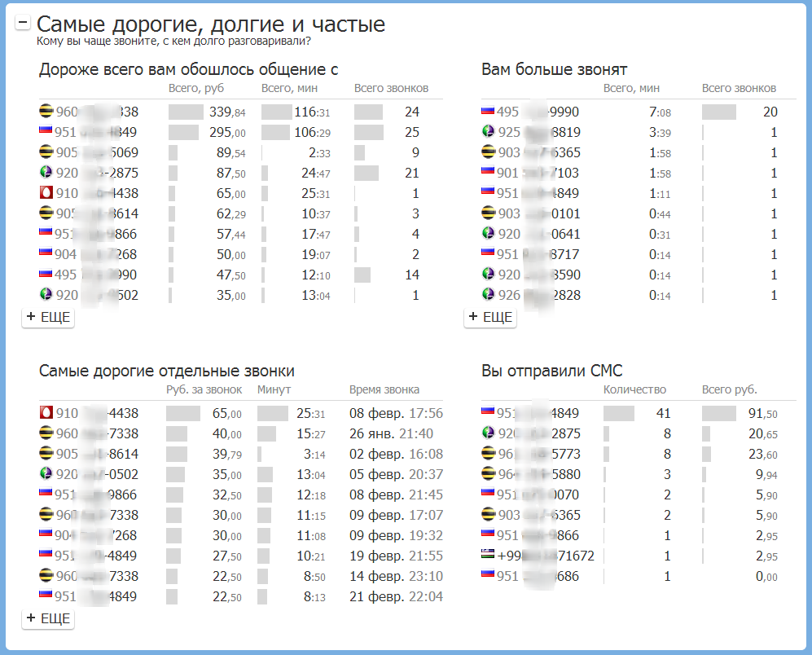The height and width of the screenshot is (655, 812).
Task: Click the Megafon icon for number ending 8819
Action: click(x=489, y=131)
